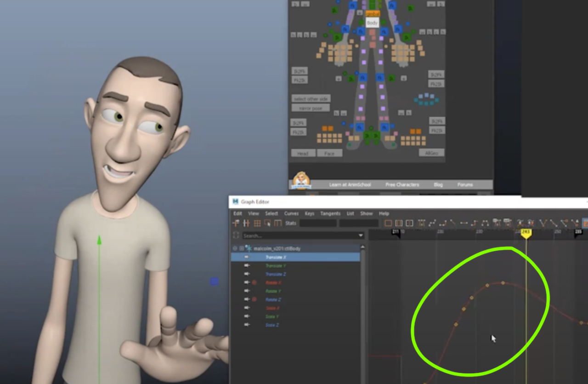
Task: Click the AllGeo button in the picker
Action: [431, 153]
